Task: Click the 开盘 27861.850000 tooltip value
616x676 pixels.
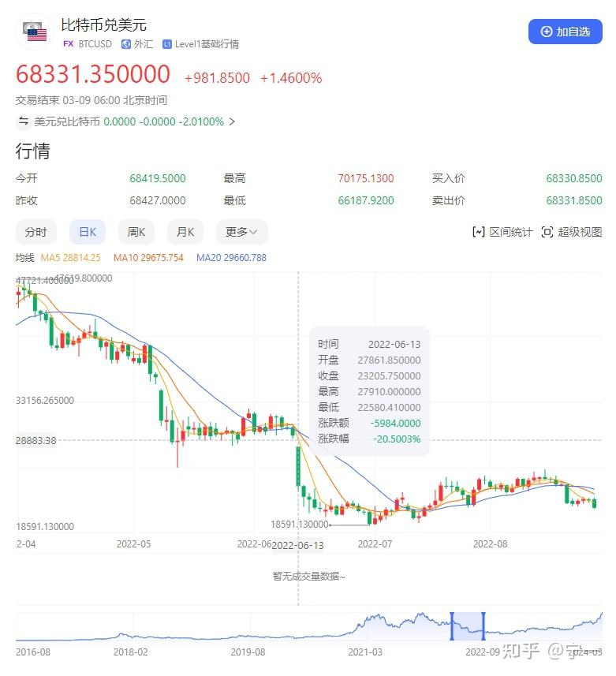Action: pos(389,360)
